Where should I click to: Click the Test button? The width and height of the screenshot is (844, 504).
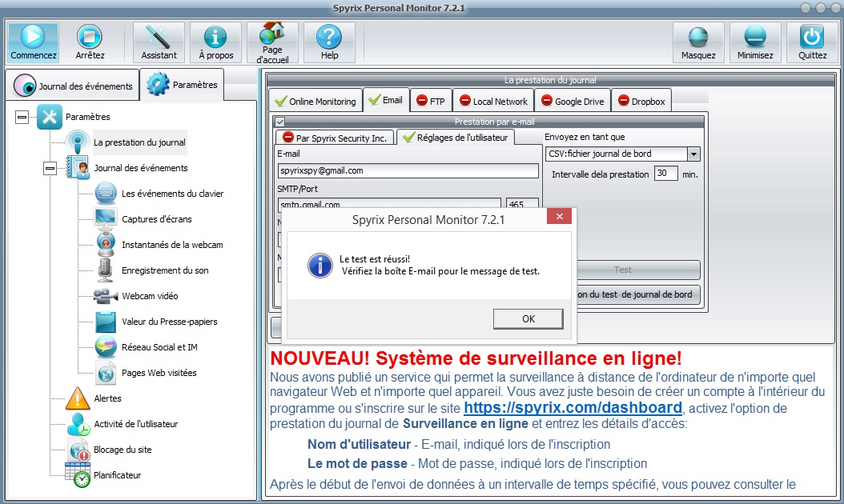(x=638, y=270)
